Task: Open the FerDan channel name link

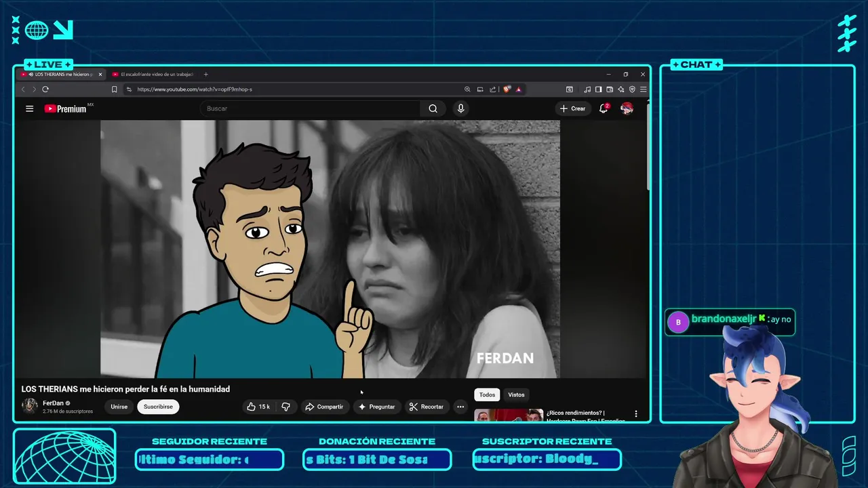Action: [x=52, y=403]
